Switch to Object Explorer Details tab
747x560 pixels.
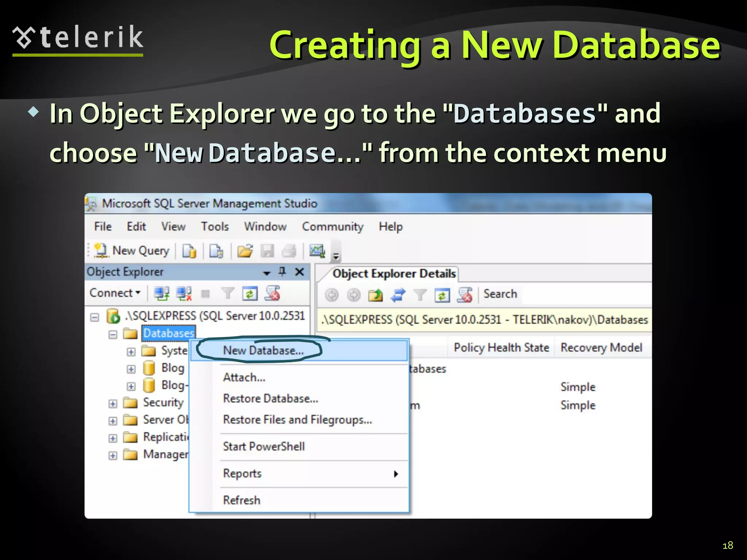pos(394,274)
